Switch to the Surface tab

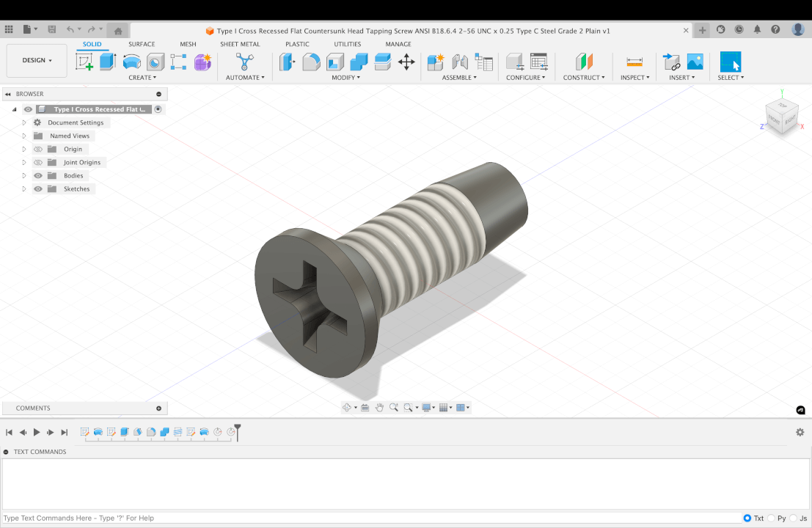click(142, 44)
